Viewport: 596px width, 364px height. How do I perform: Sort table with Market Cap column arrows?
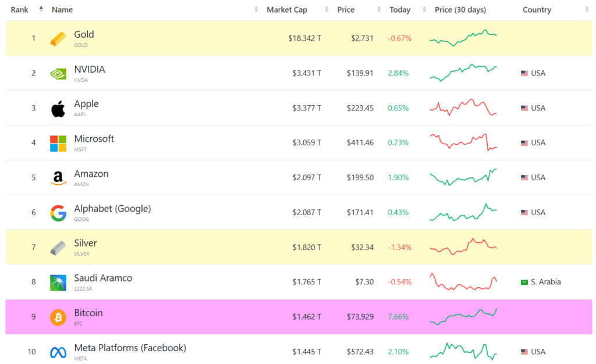327,9
